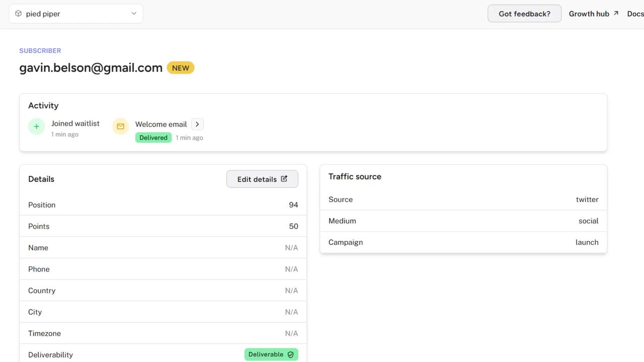644x362 pixels.
Task: Click the envelope icon next to Welcome email
Action: point(120,126)
